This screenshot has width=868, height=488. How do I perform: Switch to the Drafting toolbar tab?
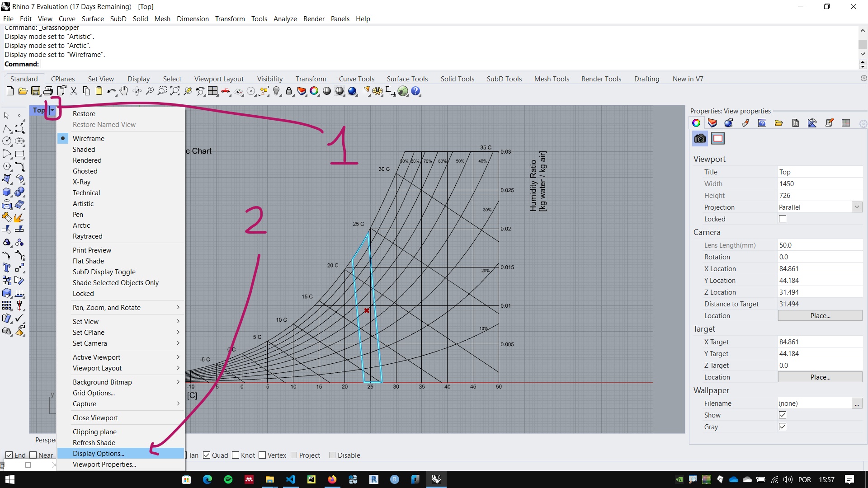646,79
